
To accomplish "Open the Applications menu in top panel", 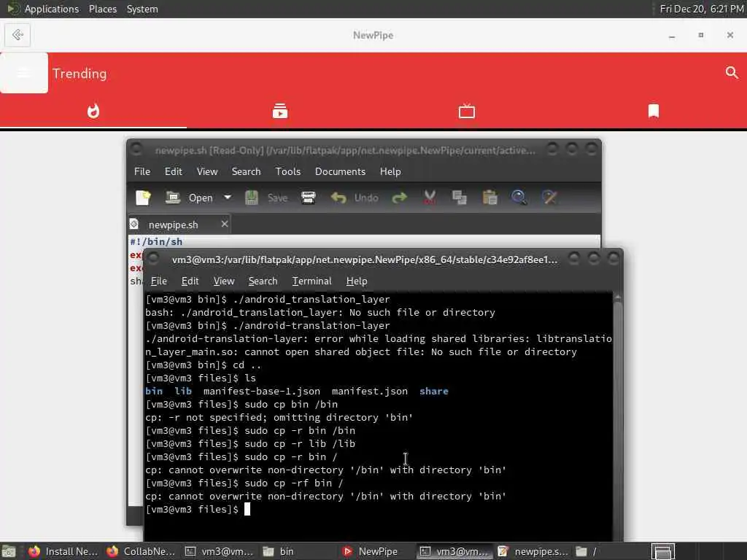I will coord(52,9).
